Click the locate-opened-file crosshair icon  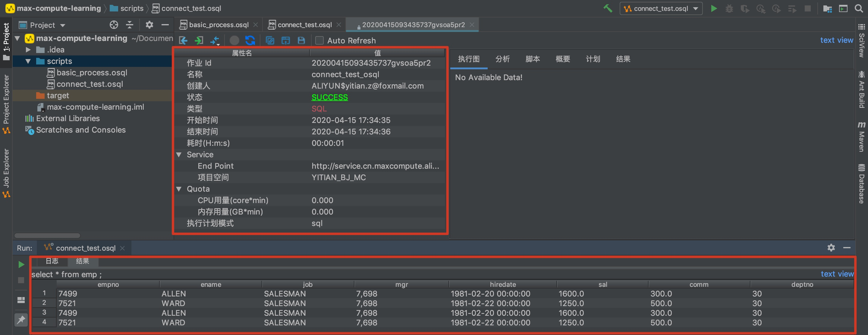(x=114, y=25)
